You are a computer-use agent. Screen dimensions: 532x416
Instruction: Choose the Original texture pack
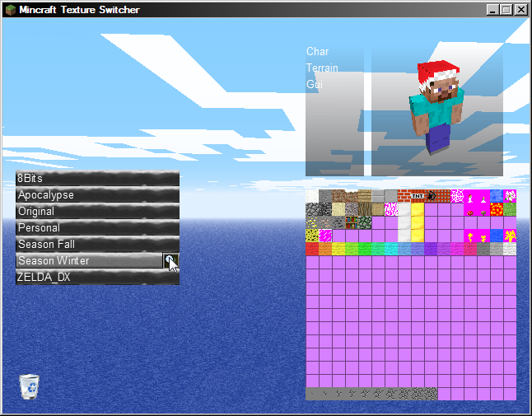coord(98,211)
